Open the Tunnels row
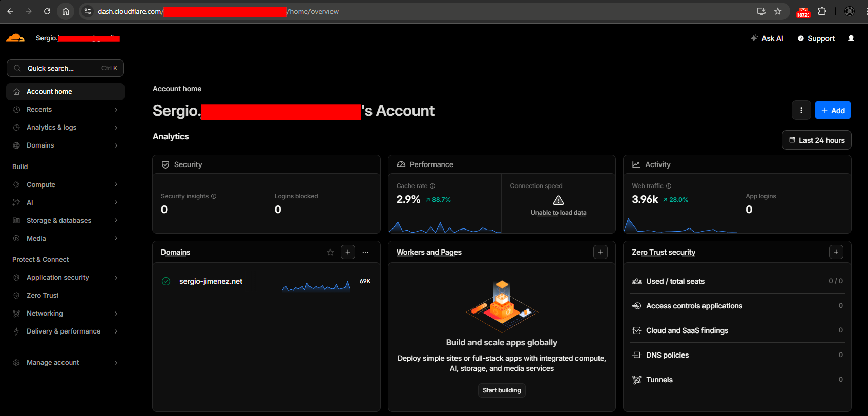This screenshot has height=416, width=868. (737, 380)
